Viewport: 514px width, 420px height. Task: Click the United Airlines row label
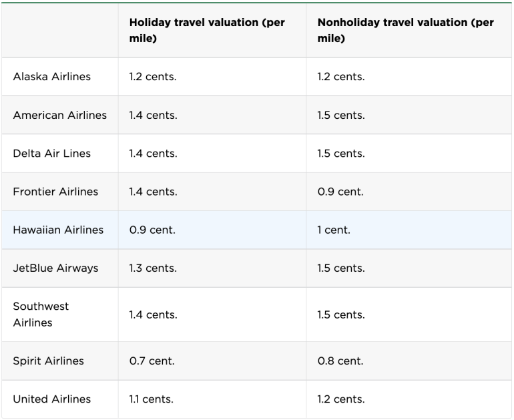point(51,399)
